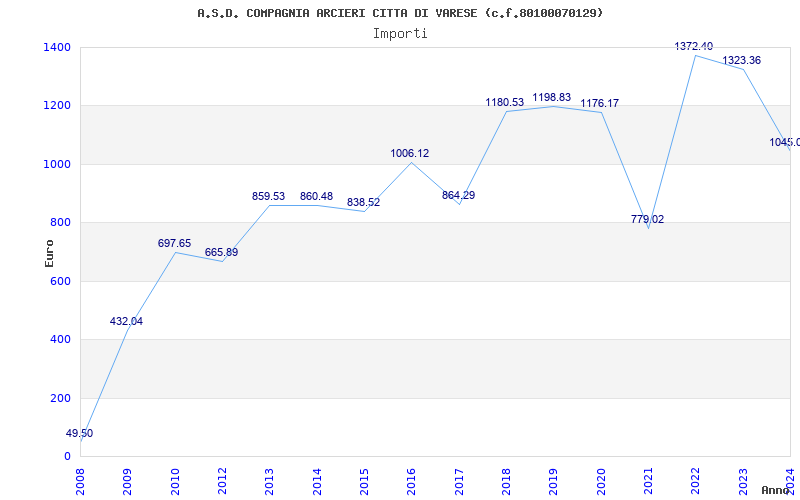Select data label 49.50
The image size is (800, 500).
click(x=79, y=433)
